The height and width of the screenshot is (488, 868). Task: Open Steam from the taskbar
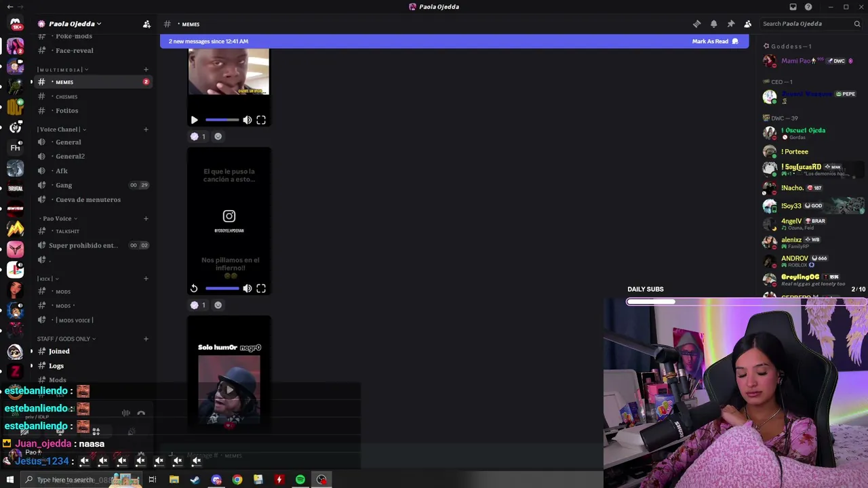point(195,480)
